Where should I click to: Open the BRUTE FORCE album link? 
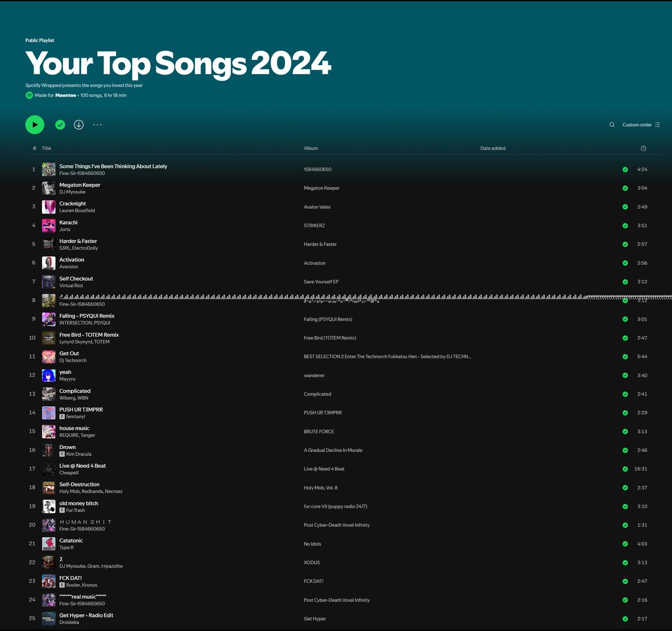click(x=319, y=432)
